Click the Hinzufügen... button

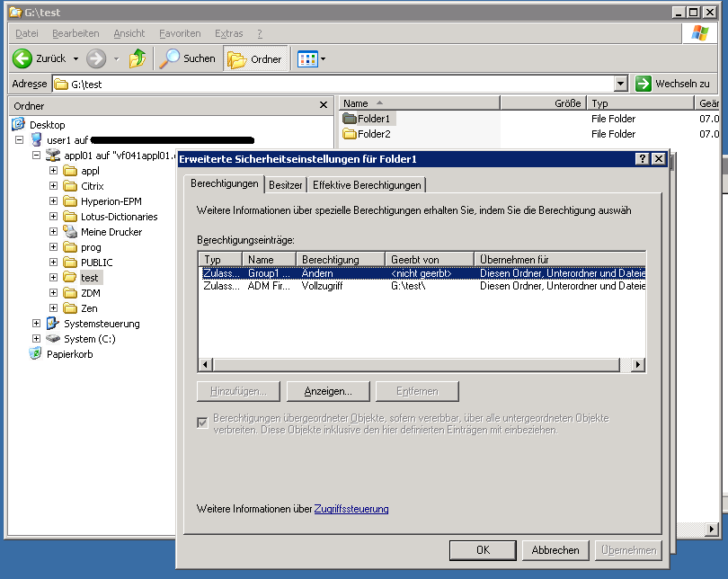tap(239, 391)
